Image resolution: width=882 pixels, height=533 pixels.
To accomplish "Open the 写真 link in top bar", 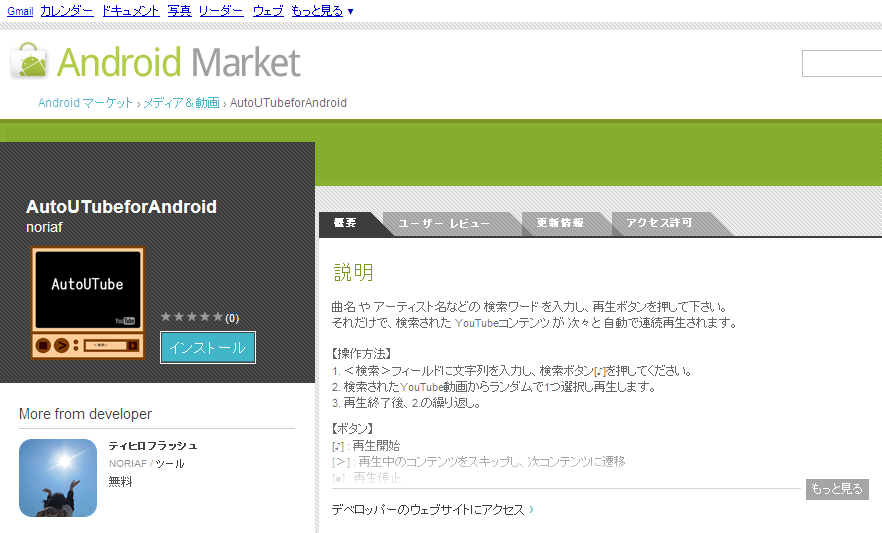I will tap(179, 11).
